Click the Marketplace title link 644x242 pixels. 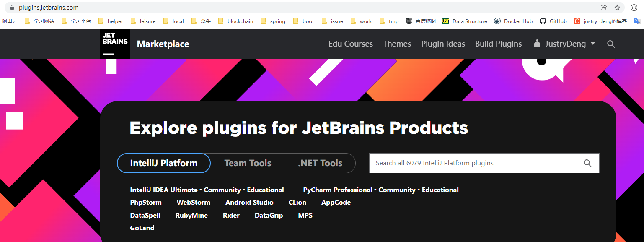point(163,44)
